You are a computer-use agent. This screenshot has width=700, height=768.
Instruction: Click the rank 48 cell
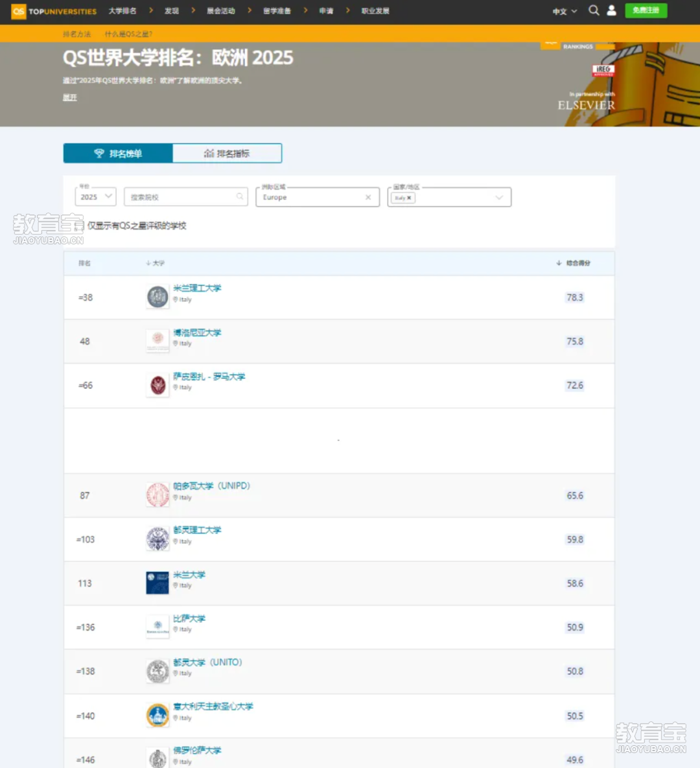[x=85, y=342]
